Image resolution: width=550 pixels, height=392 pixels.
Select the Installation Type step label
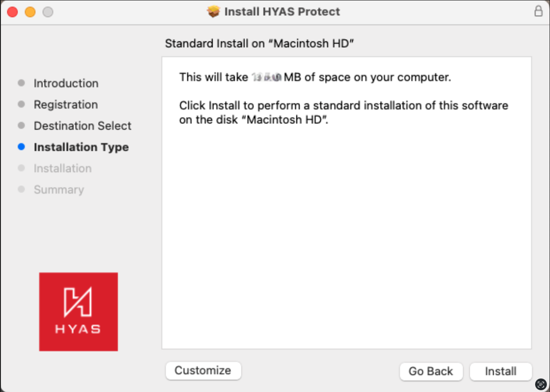81,147
